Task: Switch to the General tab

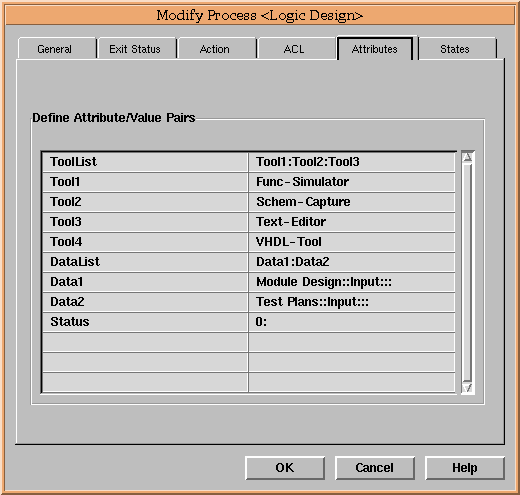Action: tap(55, 49)
